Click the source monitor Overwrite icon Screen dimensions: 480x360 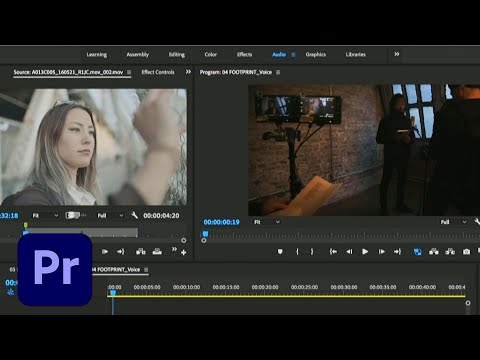(x=157, y=252)
